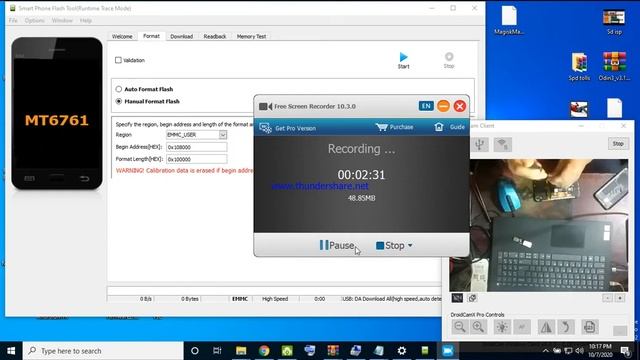Open Chrome from the taskbar

[x=264, y=351]
